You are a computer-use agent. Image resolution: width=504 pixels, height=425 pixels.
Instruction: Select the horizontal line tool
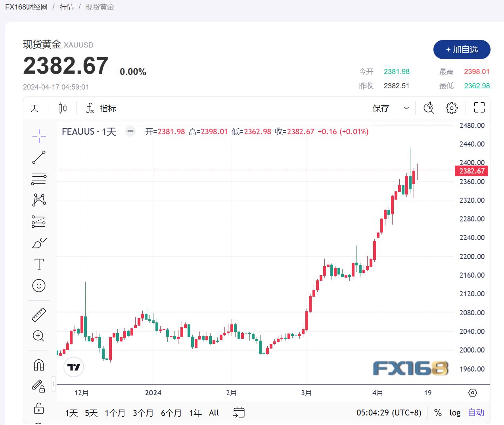point(38,178)
